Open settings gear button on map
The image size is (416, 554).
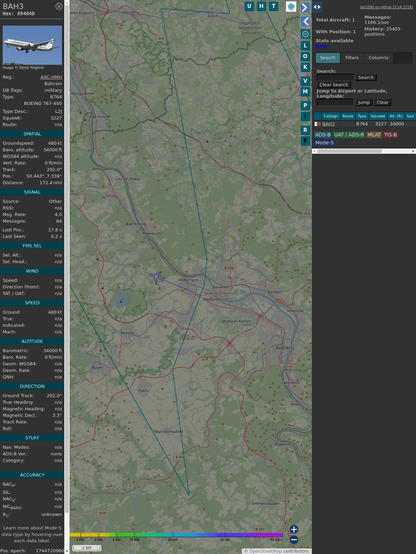pyautogui.click(x=305, y=34)
